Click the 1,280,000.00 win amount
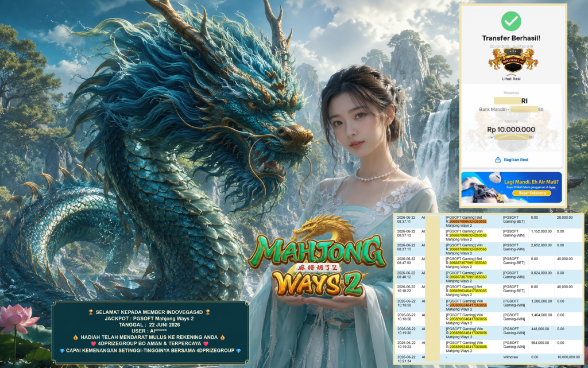The height and width of the screenshot is (368, 588). point(541,301)
